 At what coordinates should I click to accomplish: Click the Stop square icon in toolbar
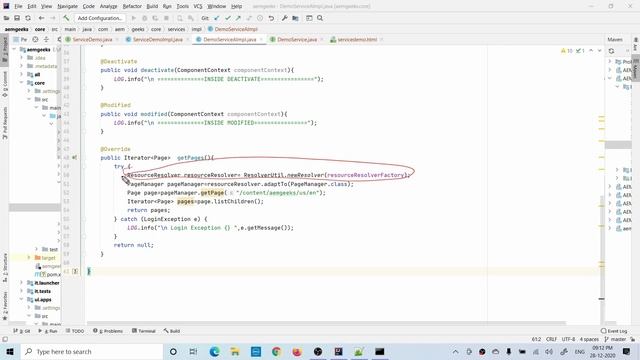pyautogui.click(x=167, y=18)
